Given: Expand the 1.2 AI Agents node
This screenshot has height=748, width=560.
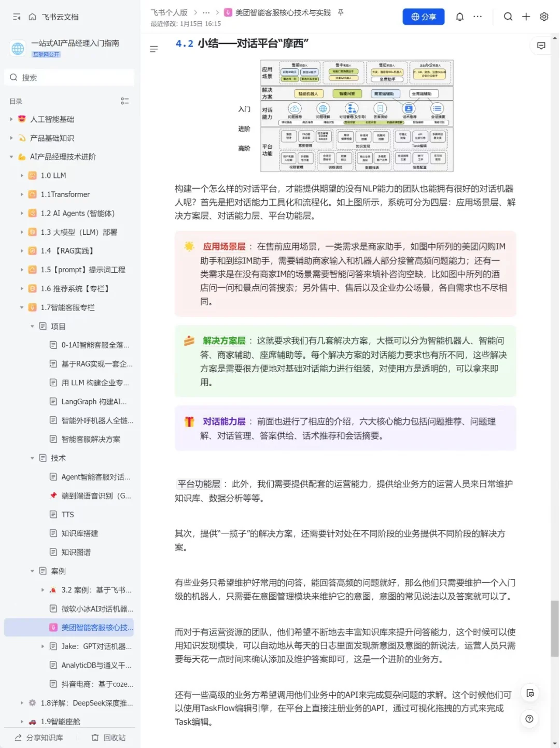Looking at the screenshot, I should click(x=22, y=213).
